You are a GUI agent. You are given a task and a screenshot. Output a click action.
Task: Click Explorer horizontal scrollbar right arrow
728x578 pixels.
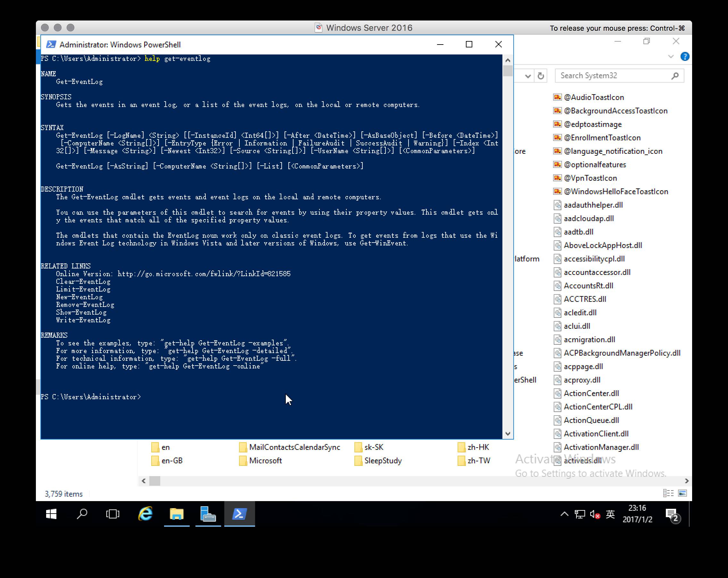point(686,481)
